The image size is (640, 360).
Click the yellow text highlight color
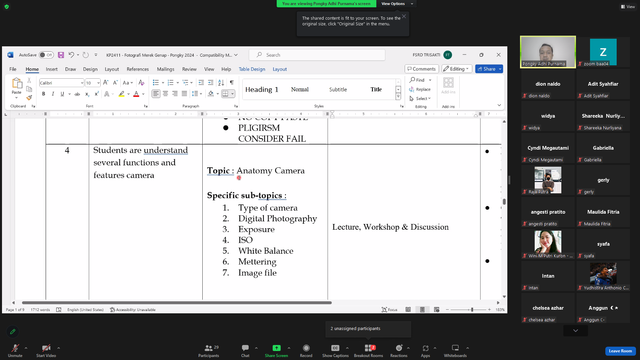[121, 94]
